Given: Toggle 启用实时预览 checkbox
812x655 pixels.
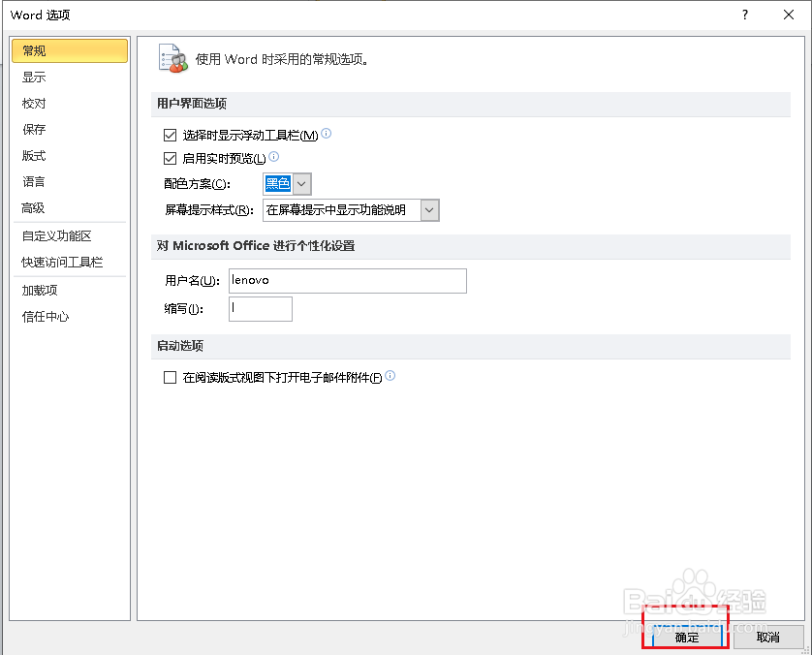Looking at the screenshot, I should click(x=170, y=158).
